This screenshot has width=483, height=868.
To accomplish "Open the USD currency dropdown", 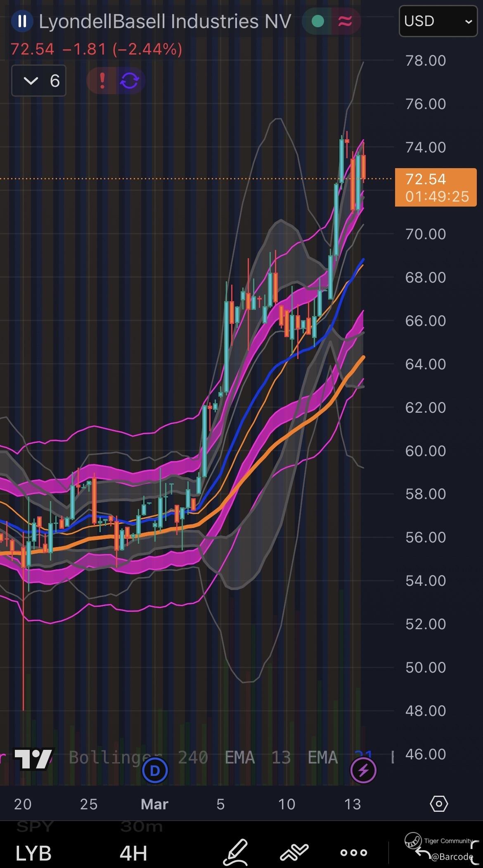I will pyautogui.click(x=438, y=21).
